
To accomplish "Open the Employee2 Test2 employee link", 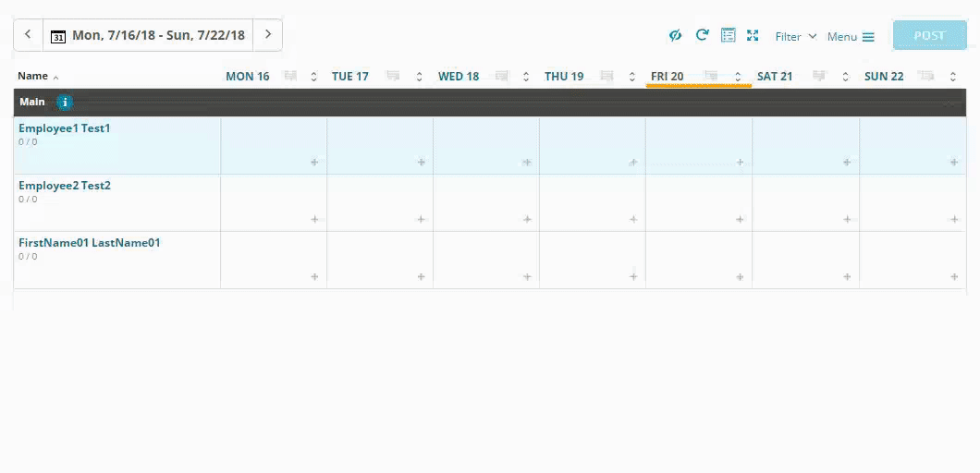I will coord(65,186).
